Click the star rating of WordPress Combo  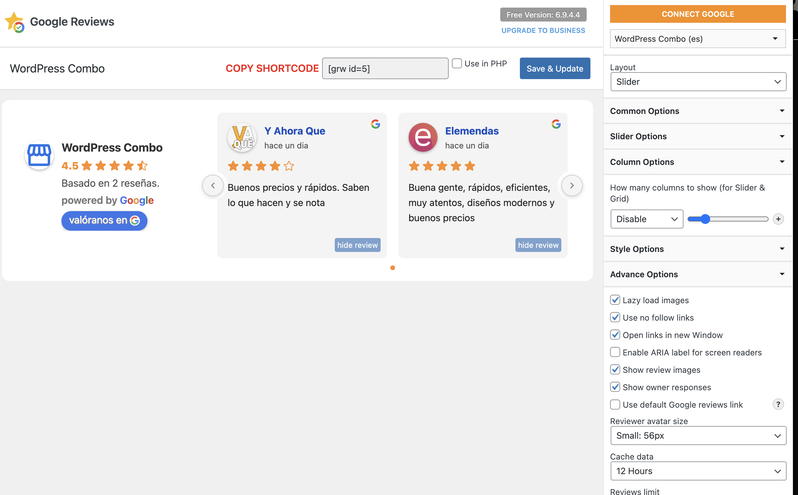click(x=114, y=165)
